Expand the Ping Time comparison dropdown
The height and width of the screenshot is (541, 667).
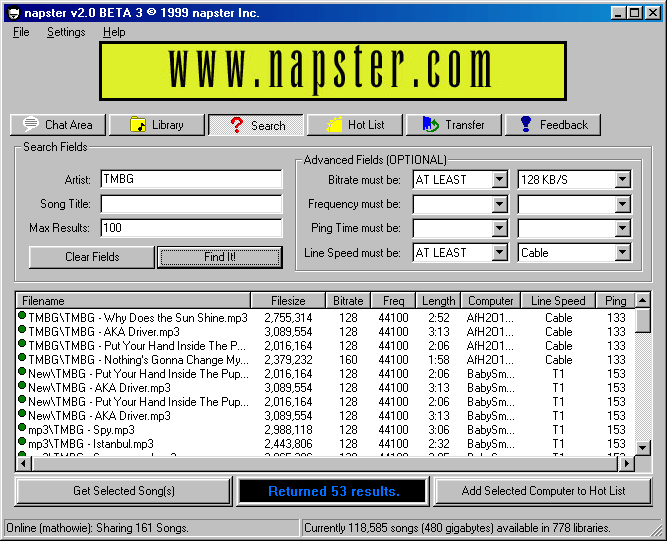point(500,228)
